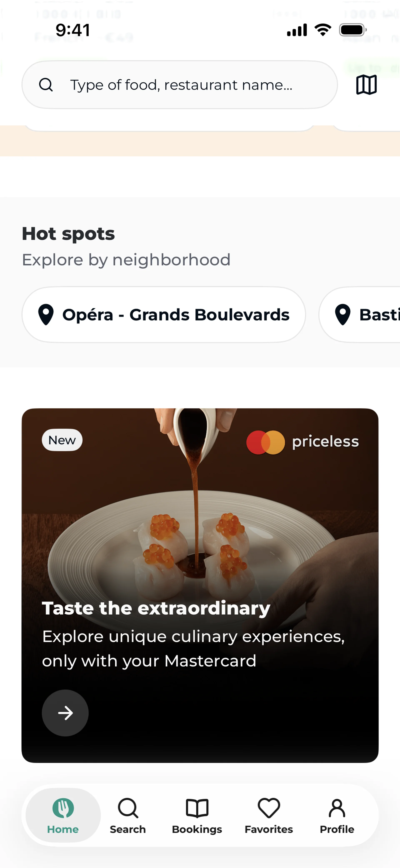Tap the Hot spots section heading
This screenshot has width=400, height=868.
(68, 234)
